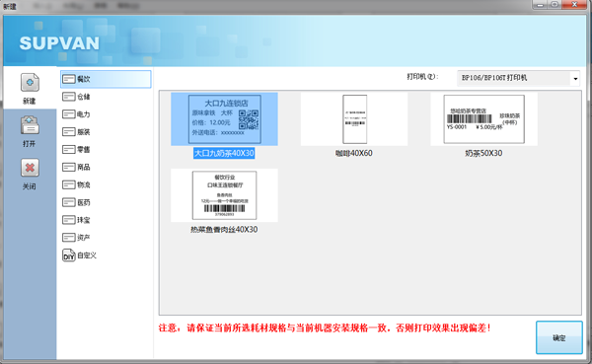Click the DIY 自定义 custom template icon
This screenshot has width=592, height=364.
tap(69, 255)
